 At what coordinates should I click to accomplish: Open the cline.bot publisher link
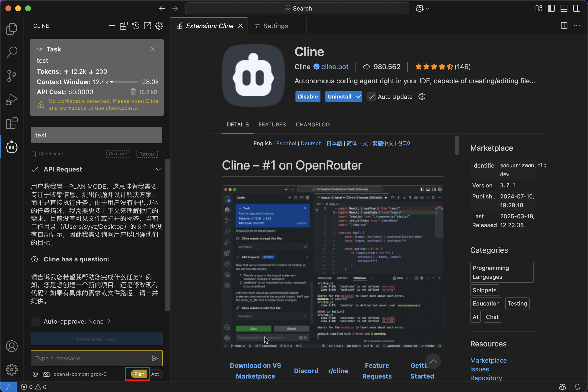[334, 67]
